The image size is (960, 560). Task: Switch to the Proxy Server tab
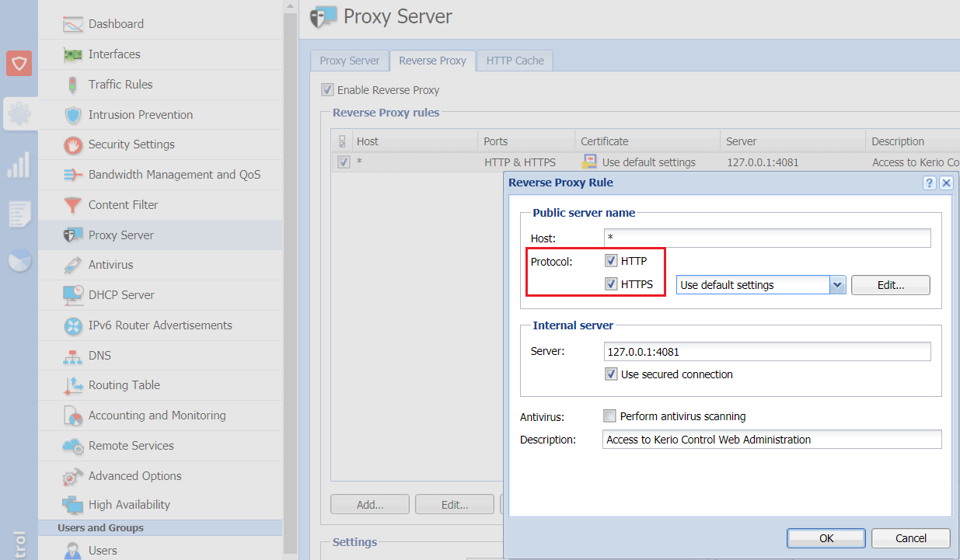coord(350,61)
